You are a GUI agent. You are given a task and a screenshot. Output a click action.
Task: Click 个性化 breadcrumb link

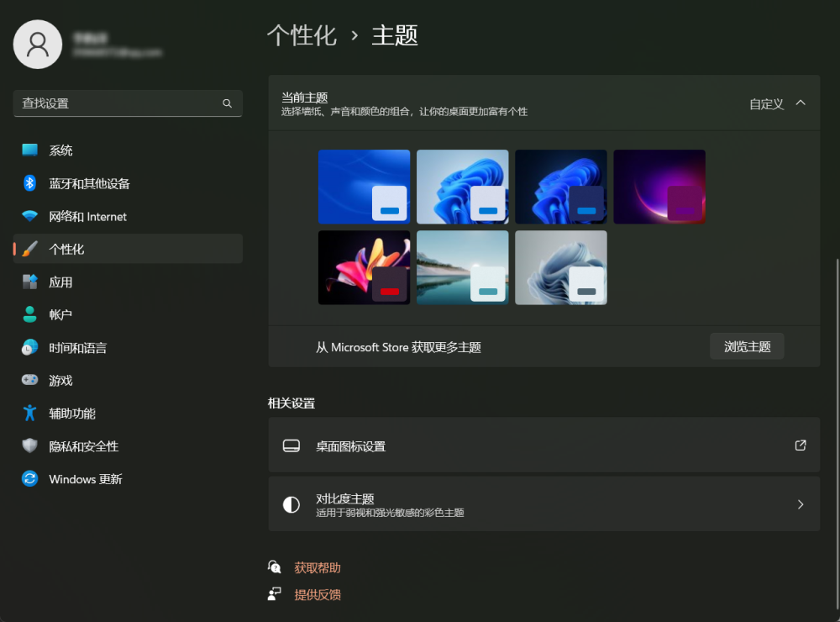pos(302,35)
